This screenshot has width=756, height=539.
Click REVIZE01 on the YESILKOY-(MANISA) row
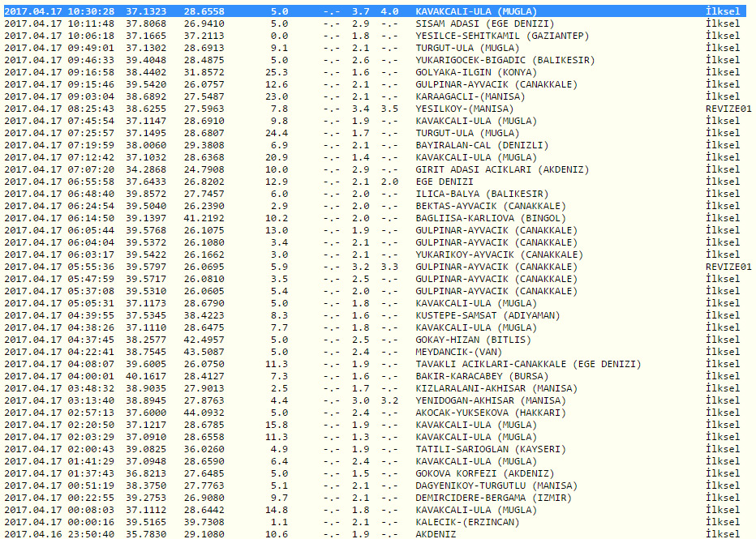tap(728, 109)
